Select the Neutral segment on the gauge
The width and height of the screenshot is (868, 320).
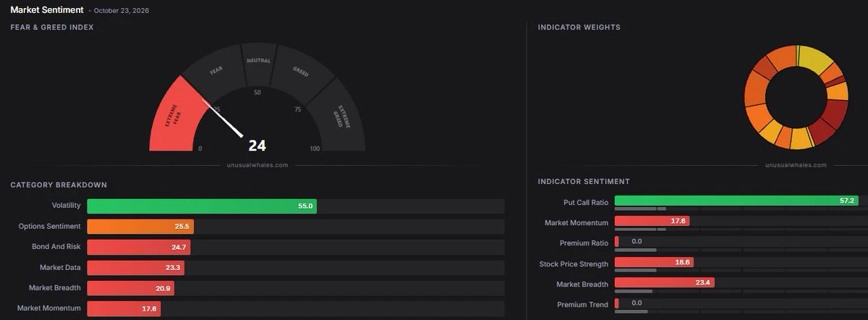pyautogui.click(x=258, y=62)
